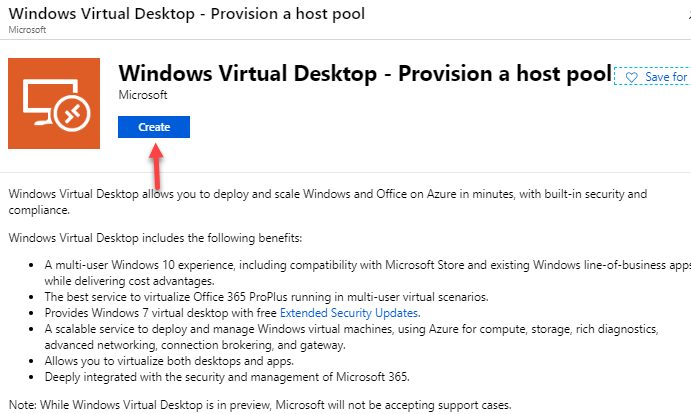Click the large Windows Virtual Desktop heading
This screenshot has height=414, width=691.
(x=365, y=73)
